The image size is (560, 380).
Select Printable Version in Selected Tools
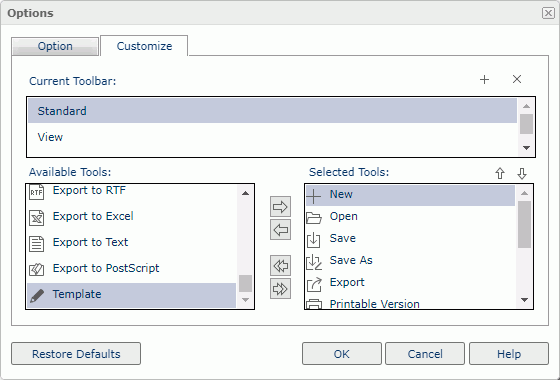click(410, 304)
